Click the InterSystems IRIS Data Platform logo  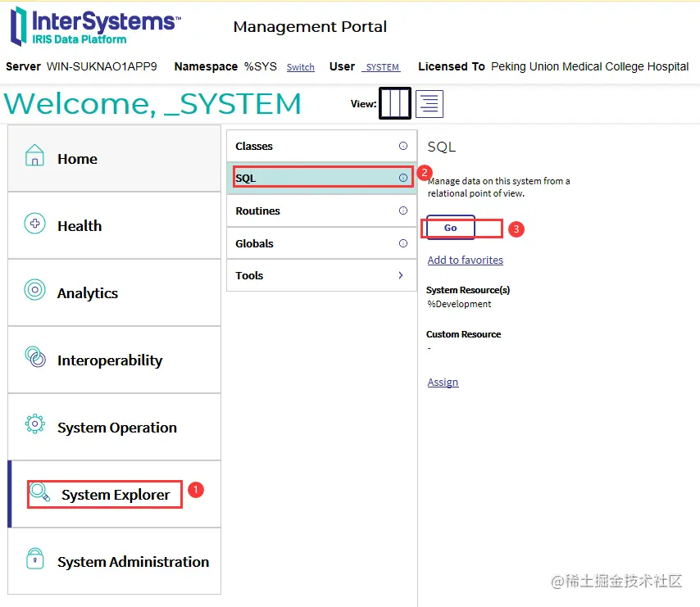(x=95, y=26)
